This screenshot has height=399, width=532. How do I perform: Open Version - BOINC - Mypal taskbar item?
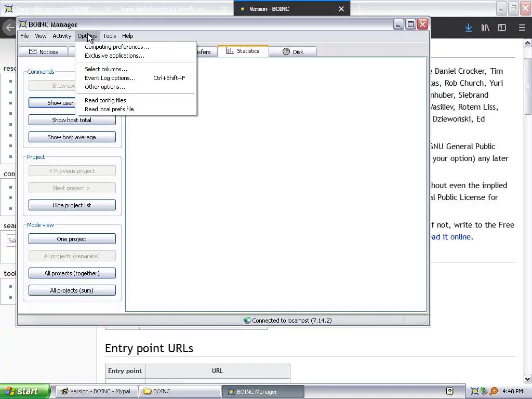(x=97, y=391)
